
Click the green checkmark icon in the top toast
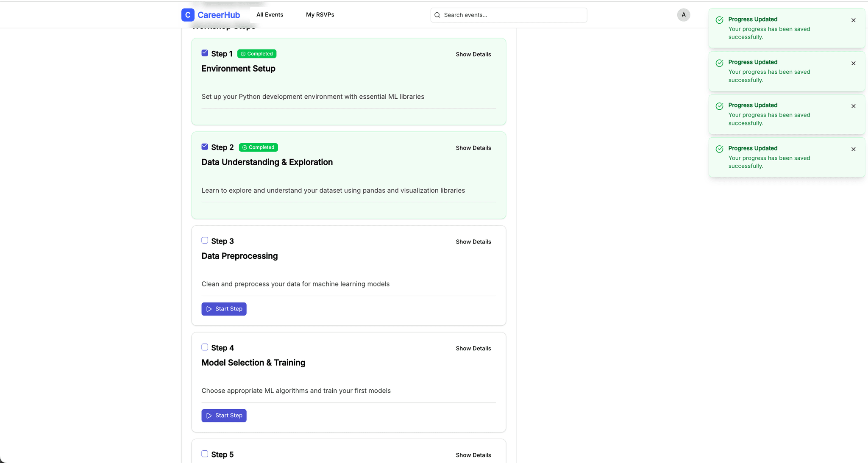(x=719, y=20)
